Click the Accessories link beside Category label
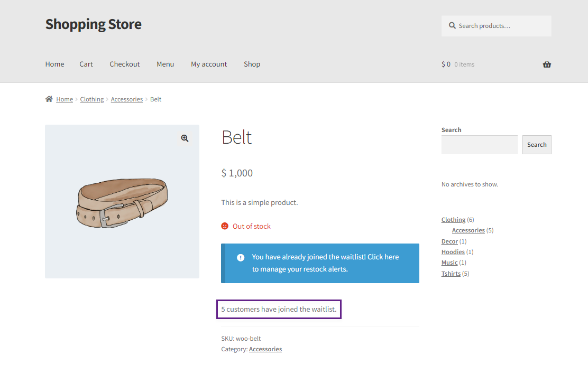The image size is (588, 374). [265, 349]
